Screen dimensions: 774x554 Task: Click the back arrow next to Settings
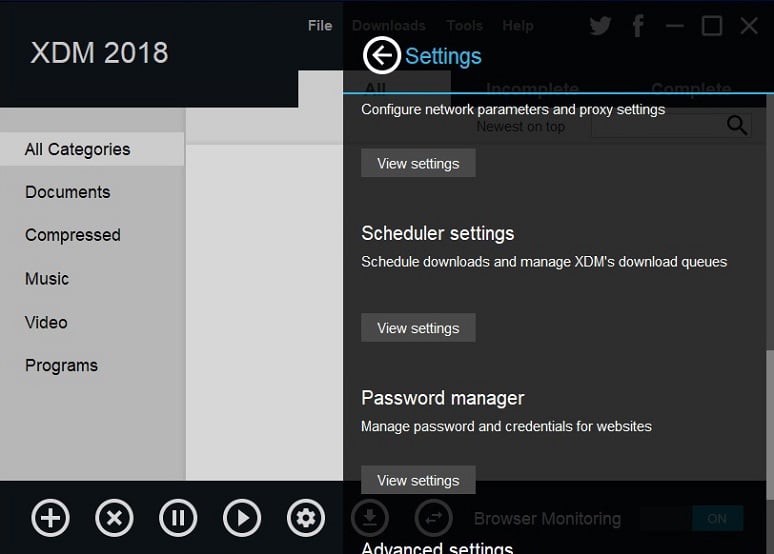[x=381, y=56]
